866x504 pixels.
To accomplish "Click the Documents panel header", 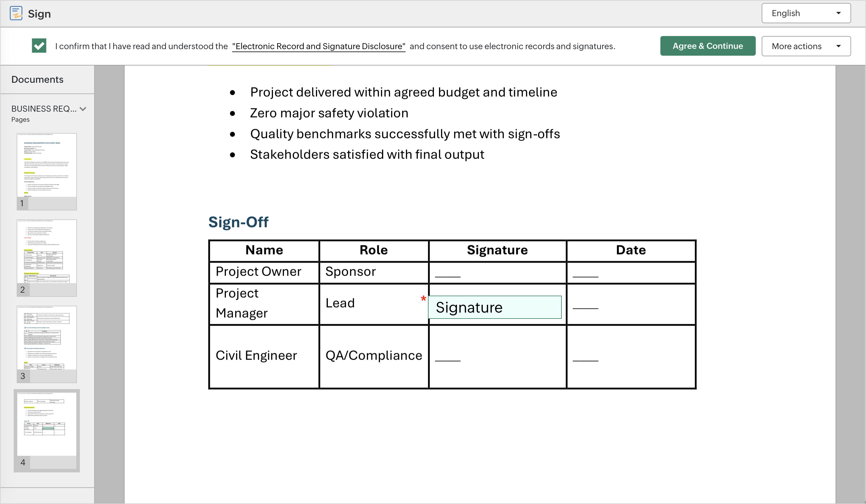I will click(x=38, y=80).
